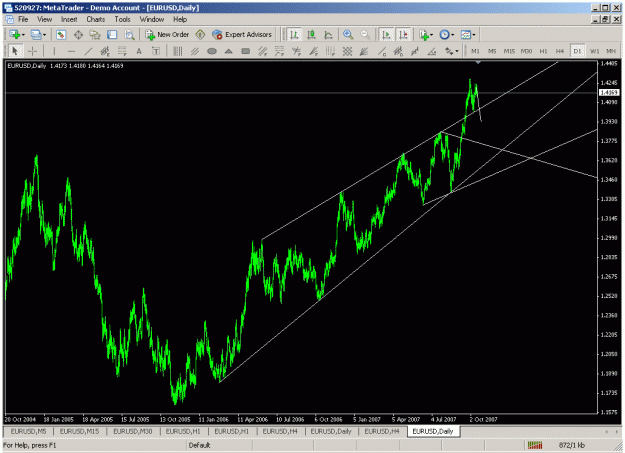Open the Help menu

tap(180, 19)
